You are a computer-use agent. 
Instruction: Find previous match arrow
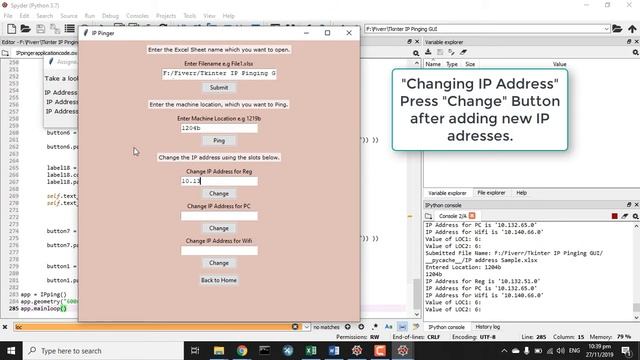coord(348,327)
